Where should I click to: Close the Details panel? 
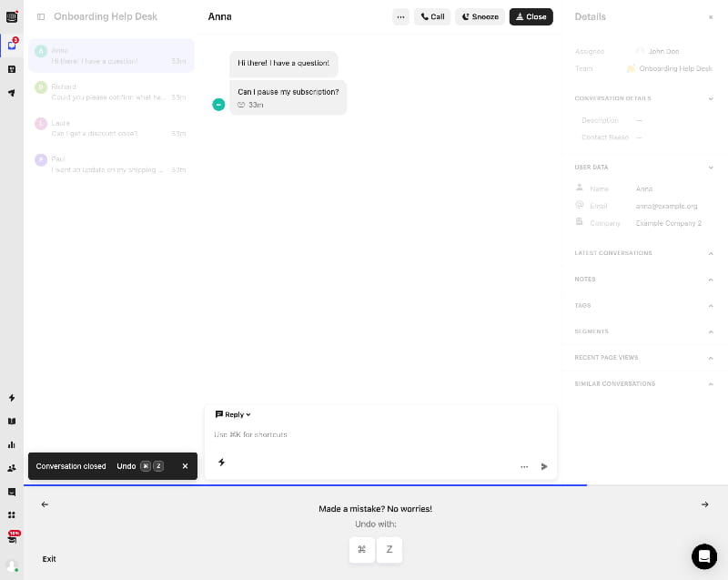pyautogui.click(x=711, y=17)
